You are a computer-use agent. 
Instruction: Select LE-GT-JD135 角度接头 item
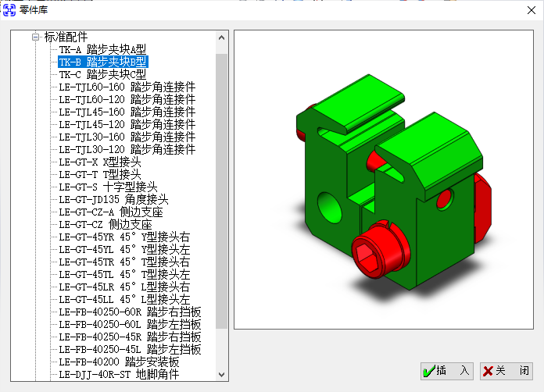113,199
